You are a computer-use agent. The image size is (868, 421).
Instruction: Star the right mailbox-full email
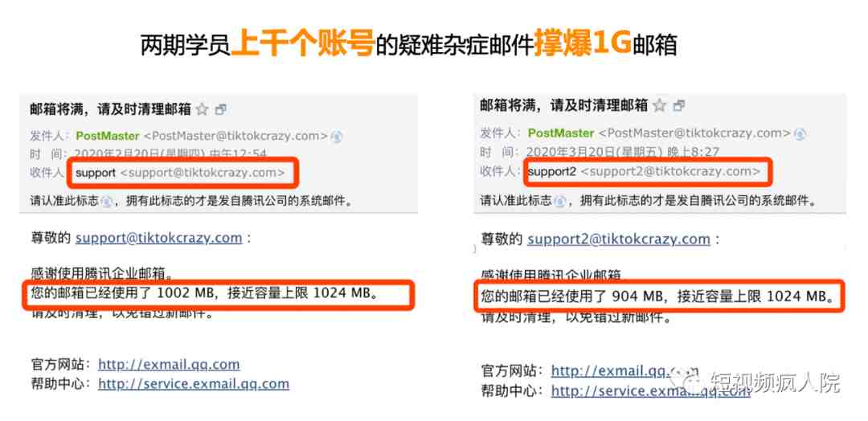[x=659, y=105]
